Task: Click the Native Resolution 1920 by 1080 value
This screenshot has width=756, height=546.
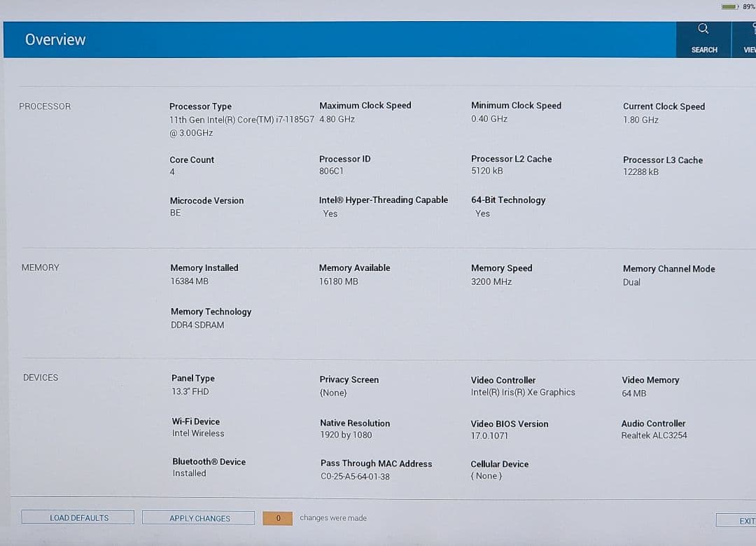Action: (x=346, y=435)
